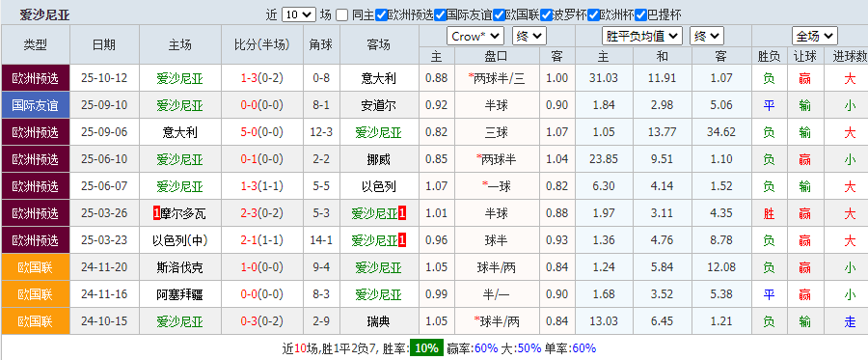Viewport: 868px width, 360px height.
Task: Click handicap 半/一 in 阿塞拜疆 row
Action: [496, 295]
